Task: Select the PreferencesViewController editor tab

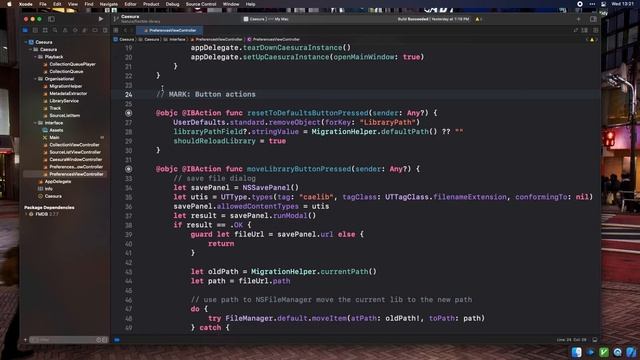Action: pos(169,30)
